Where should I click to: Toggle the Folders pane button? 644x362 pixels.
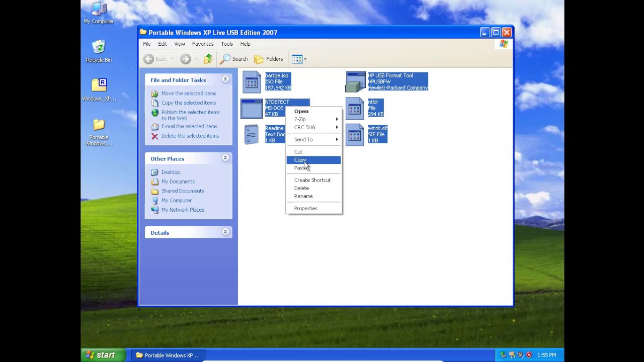269,59
